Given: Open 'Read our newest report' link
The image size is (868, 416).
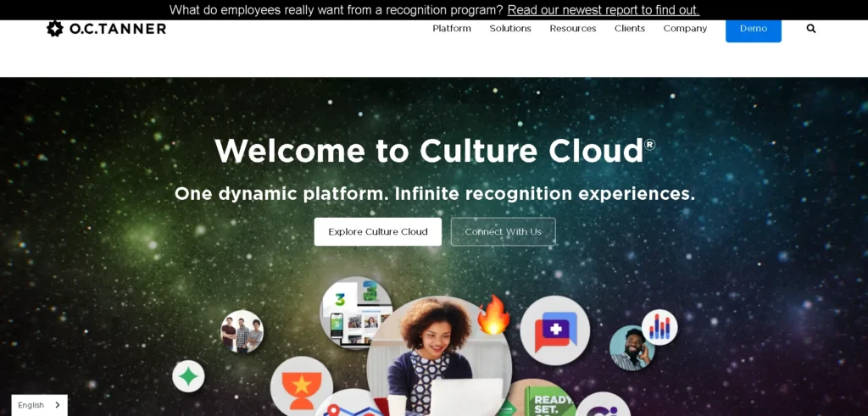Looking at the screenshot, I should [x=604, y=10].
